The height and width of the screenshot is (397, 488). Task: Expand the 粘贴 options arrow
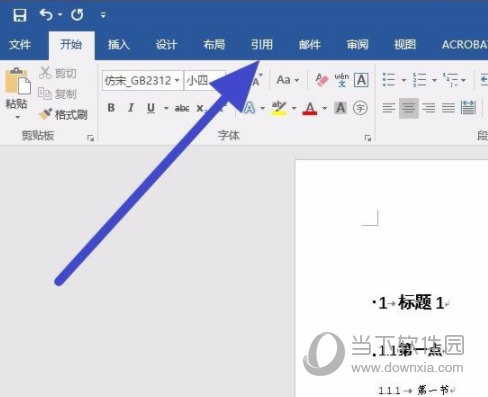pos(17,117)
